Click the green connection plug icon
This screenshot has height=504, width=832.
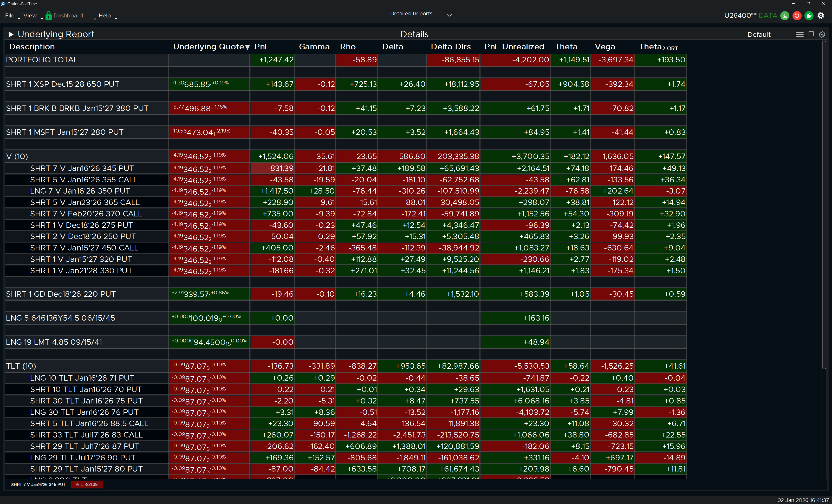(x=809, y=16)
